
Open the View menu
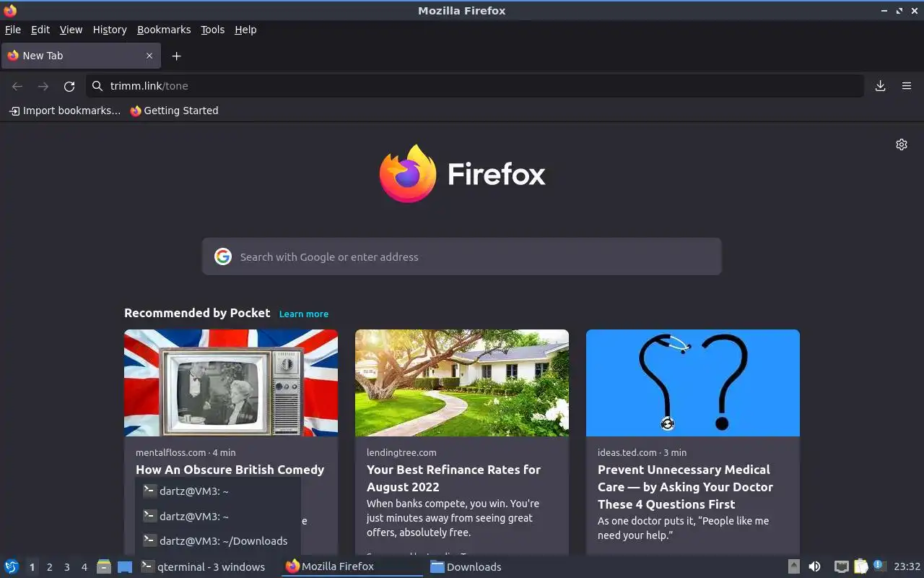point(71,30)
